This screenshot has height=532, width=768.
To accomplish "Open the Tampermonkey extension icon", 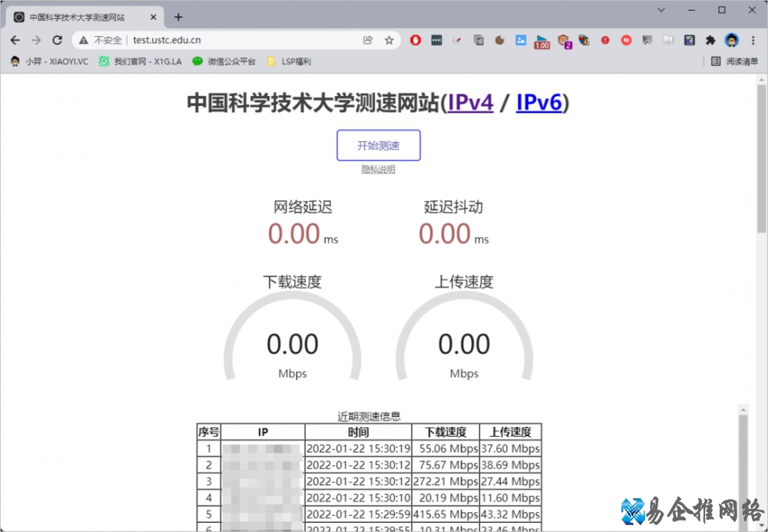I will tap(563, 40).
